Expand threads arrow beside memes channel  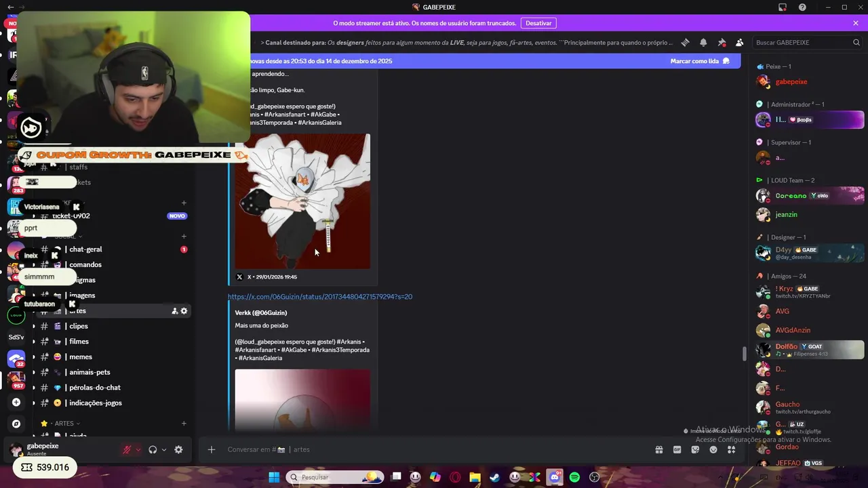34,357
